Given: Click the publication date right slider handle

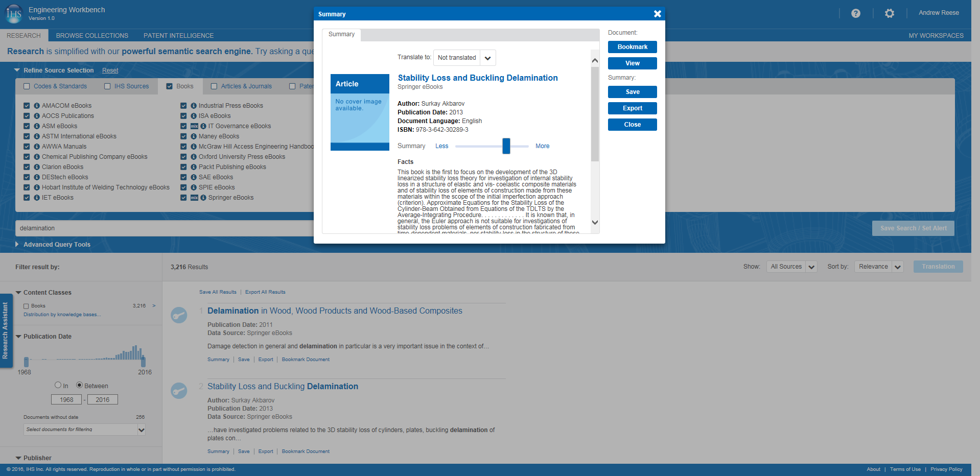Looking at the screenshot, I should [x=143, y=361].
